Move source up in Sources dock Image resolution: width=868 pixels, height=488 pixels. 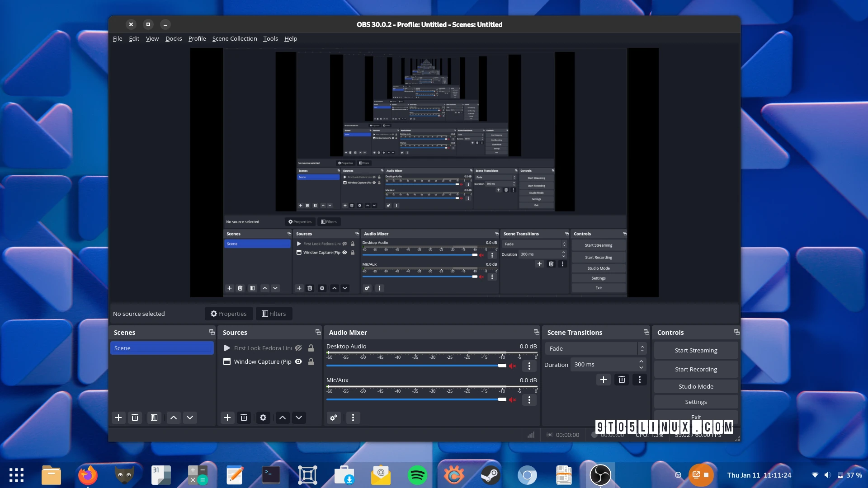point(283,418)
